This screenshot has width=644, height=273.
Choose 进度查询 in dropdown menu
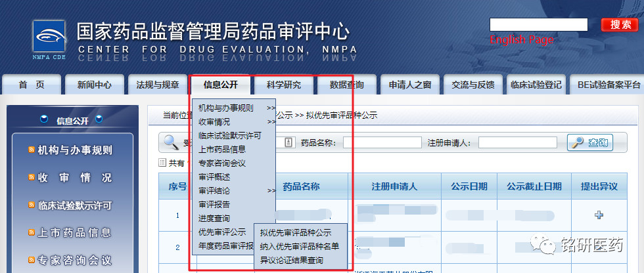[214, 218]
